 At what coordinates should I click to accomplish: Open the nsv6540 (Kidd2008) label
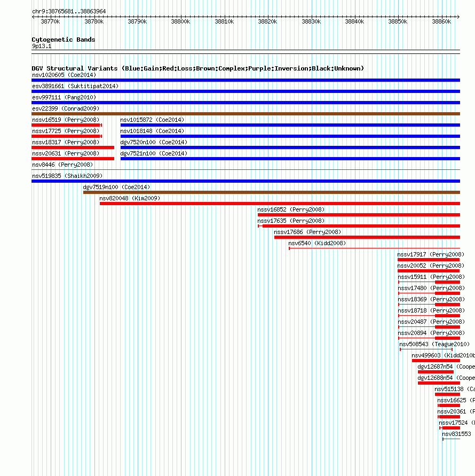click(x=317, y=244)
